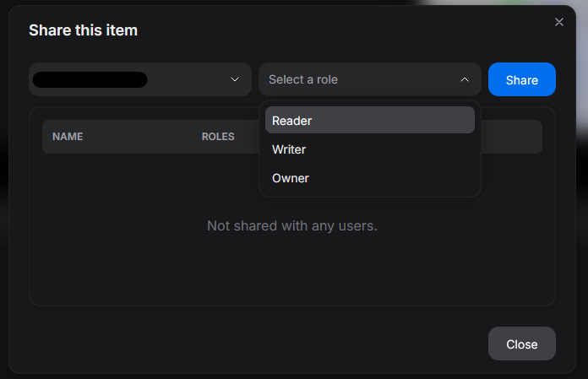This screenshot has height=379, width=588.
Task: Click the "Not shared with any users." message
Action: (292, 226)
